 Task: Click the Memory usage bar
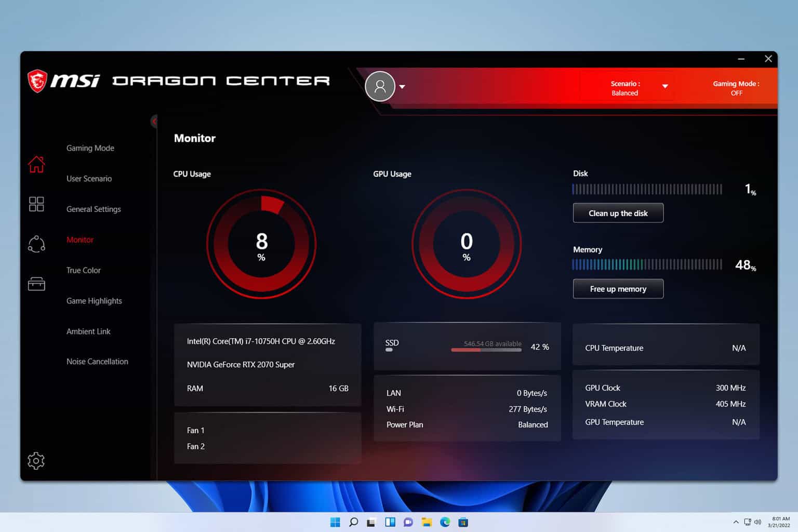pos(647,265)
